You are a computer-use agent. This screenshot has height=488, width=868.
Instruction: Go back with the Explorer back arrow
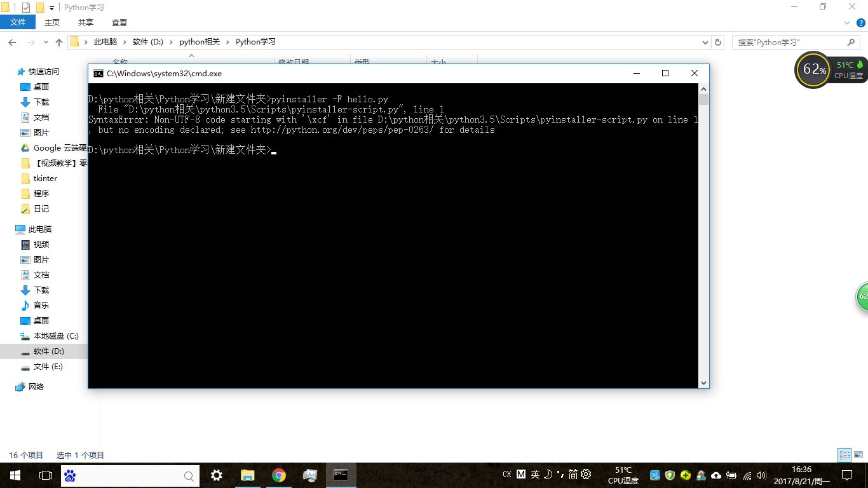pos(12,42)
